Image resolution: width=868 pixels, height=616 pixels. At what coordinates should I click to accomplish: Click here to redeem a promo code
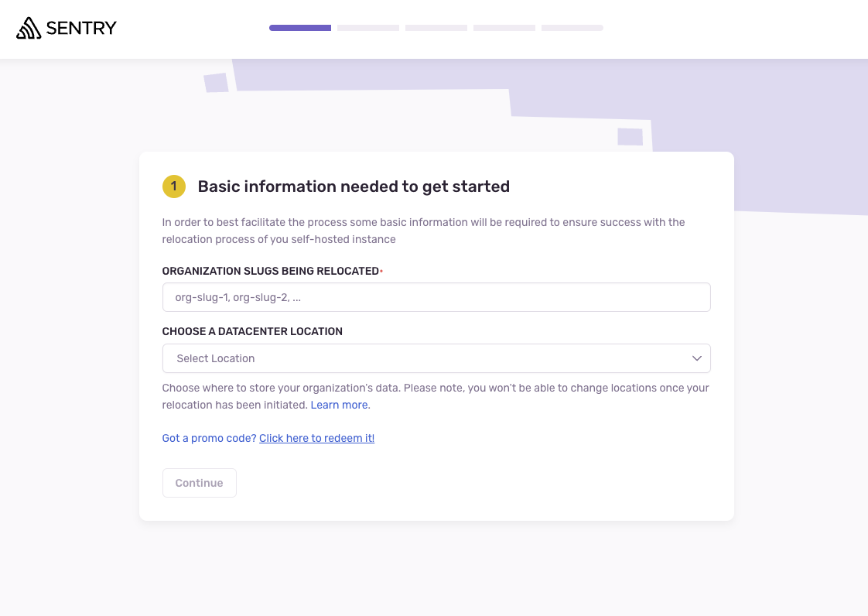pyautogui.click(x=316, y=438)
